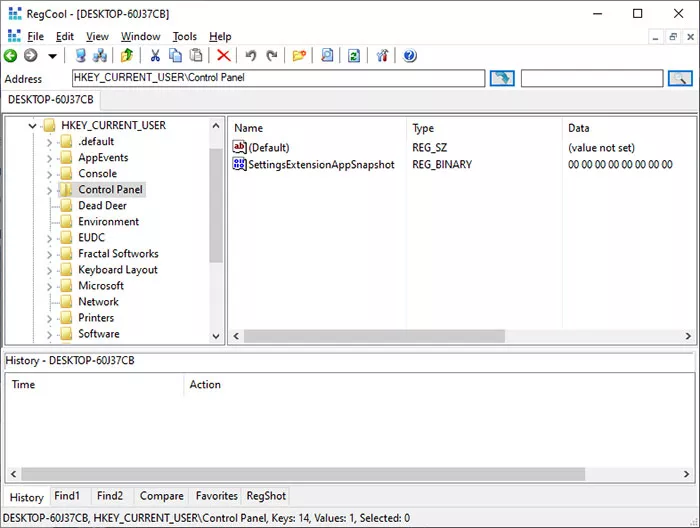This screenshot has height=528, width=700.
Task: Click the empty search input field
Action: (592, 78)
